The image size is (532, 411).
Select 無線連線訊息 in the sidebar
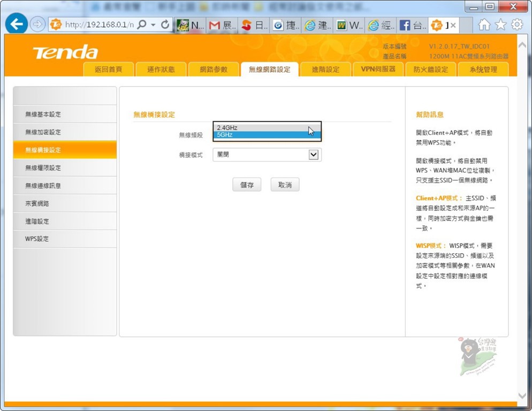(65, 185)
